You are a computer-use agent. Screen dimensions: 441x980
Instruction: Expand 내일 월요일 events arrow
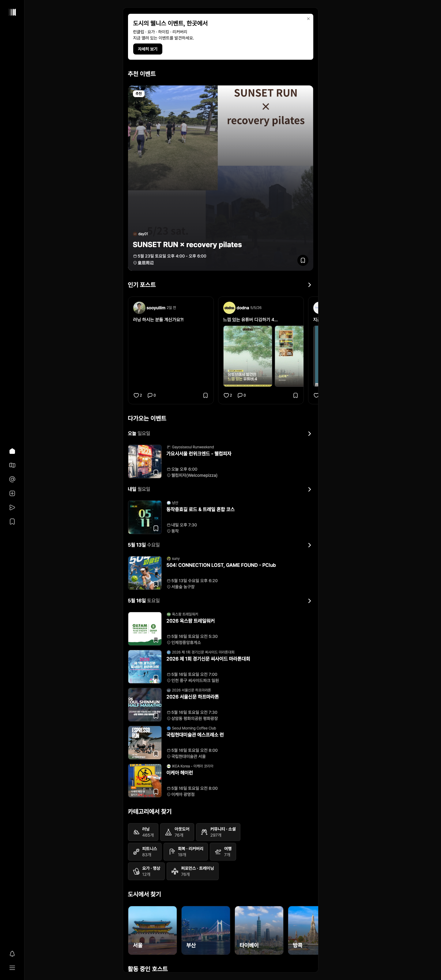click(309, 489)
